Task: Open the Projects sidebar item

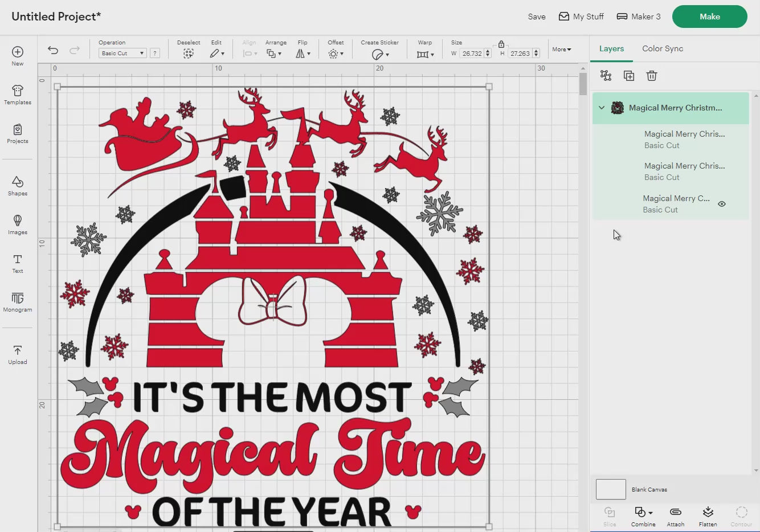Action: 18,133
